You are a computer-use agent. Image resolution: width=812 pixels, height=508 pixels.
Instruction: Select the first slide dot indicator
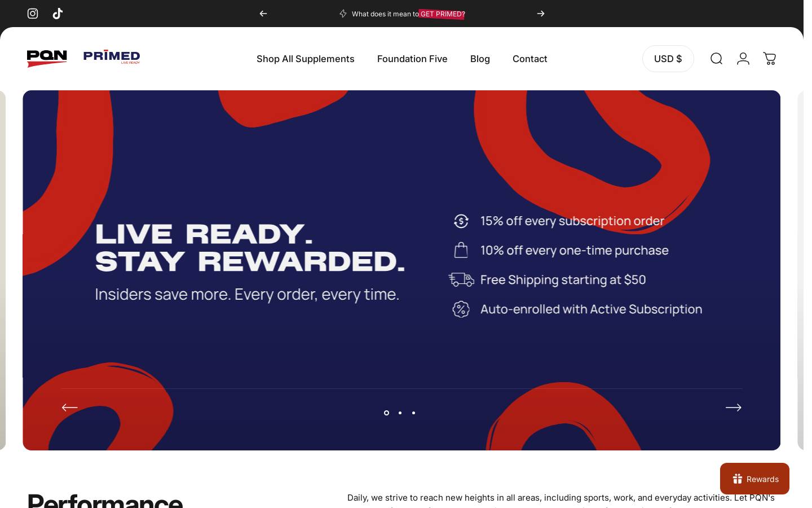386,413
